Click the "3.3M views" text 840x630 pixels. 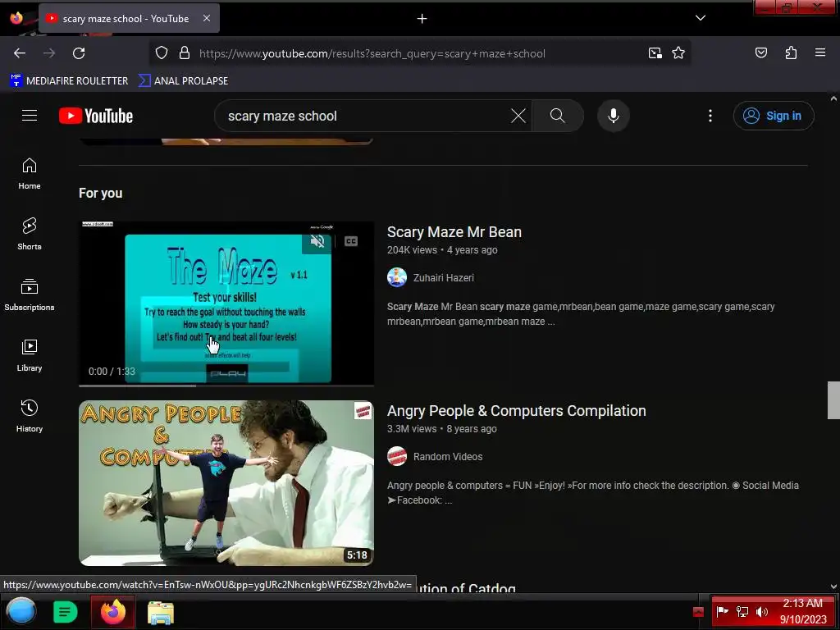click(412, 429)
